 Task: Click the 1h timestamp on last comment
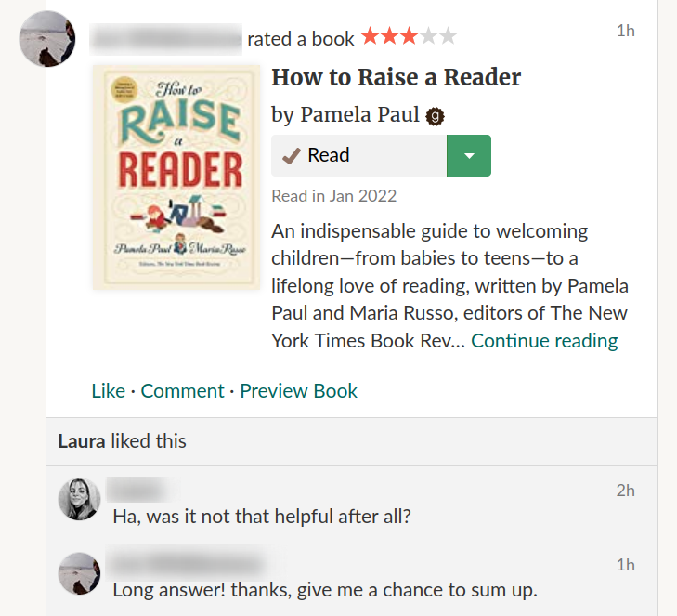625,565
